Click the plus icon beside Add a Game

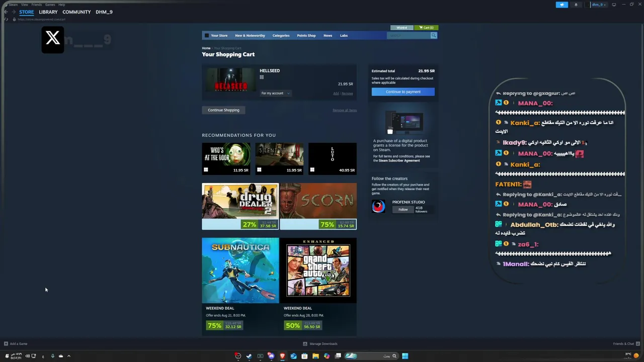[x=6, y=344]
